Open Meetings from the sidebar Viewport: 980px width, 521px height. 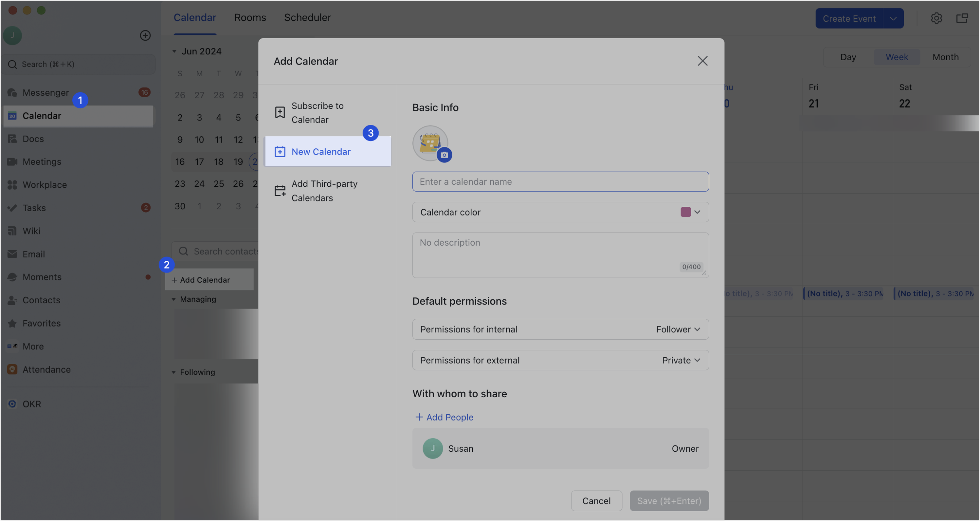click(x=13, y=161)
